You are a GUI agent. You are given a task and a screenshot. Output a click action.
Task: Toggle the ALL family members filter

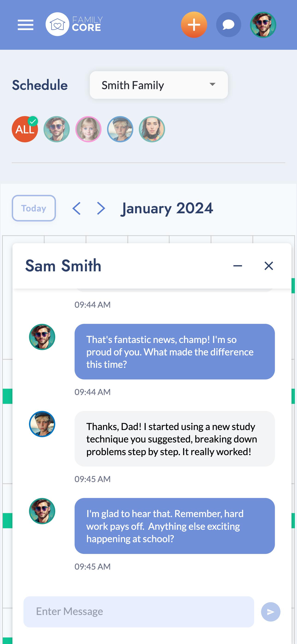tap(25, 129)
